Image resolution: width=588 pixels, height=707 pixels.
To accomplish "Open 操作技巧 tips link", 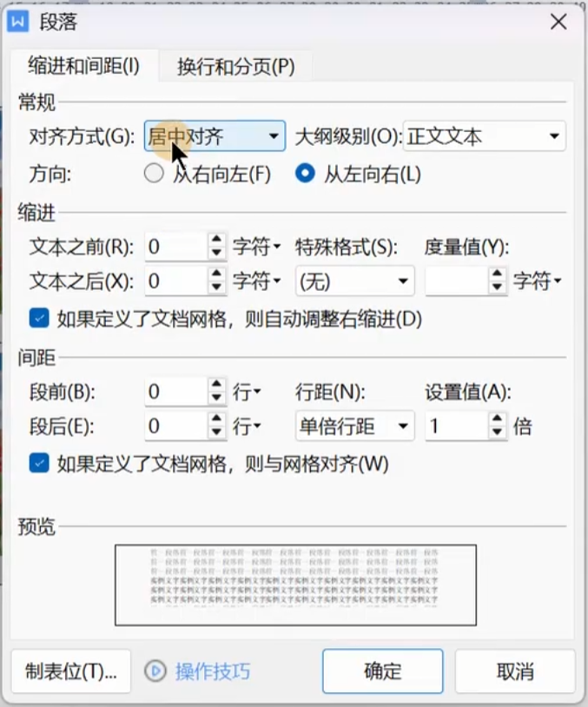I will [213, 671].
